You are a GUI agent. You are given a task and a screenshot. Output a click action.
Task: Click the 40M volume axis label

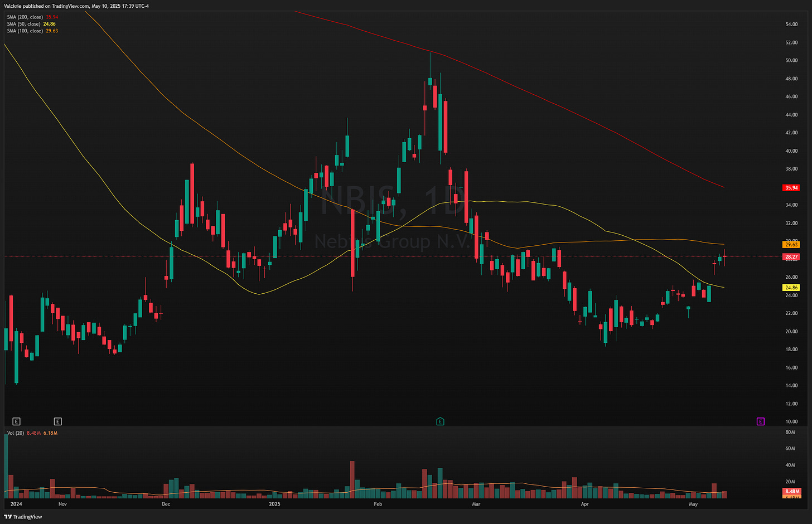click(x=790, y=465)
